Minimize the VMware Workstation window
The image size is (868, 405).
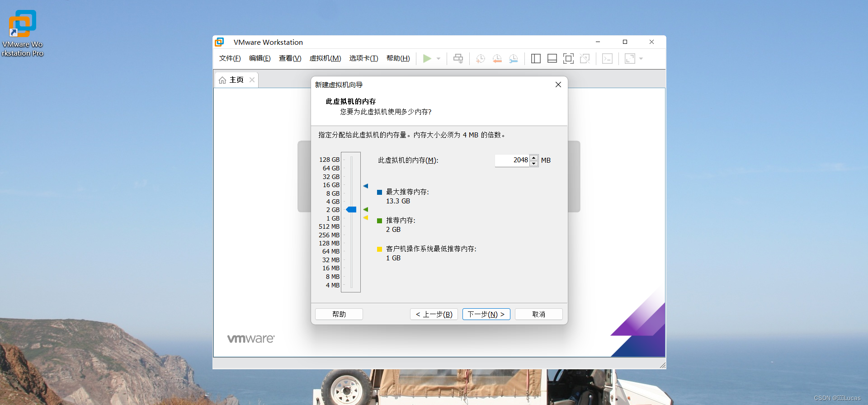[x=598, y=42]
